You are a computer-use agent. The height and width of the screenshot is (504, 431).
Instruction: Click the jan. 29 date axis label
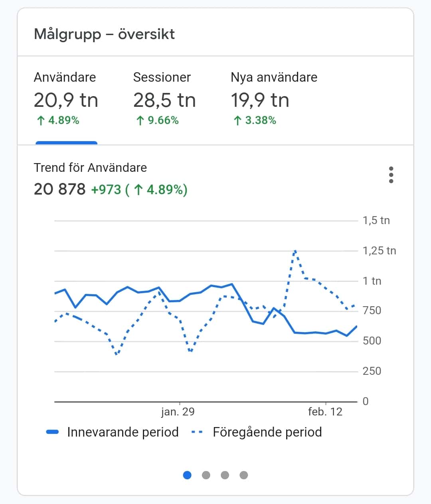[178, 411]
